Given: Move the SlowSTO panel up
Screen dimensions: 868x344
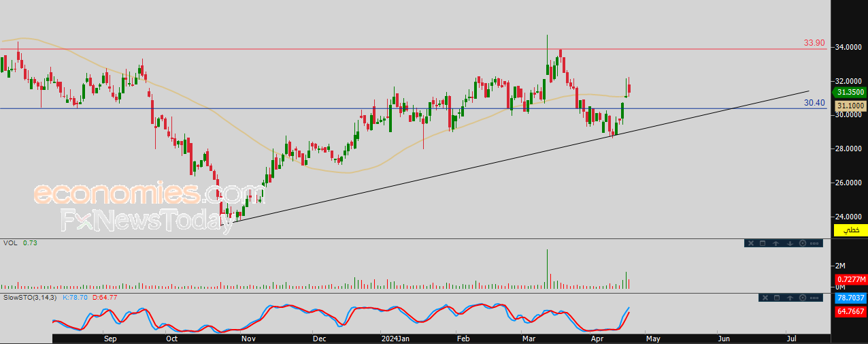Looking at the screenshot, I should [x=790, y=298].
